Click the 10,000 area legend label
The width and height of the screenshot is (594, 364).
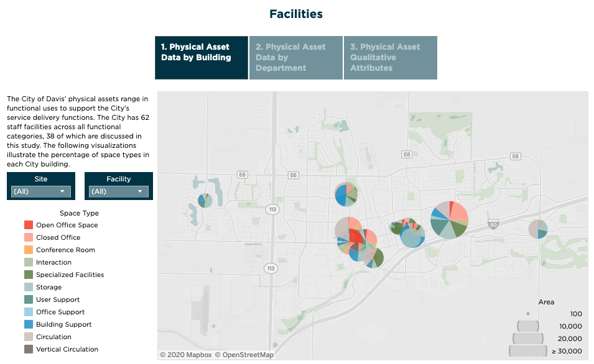570,326
